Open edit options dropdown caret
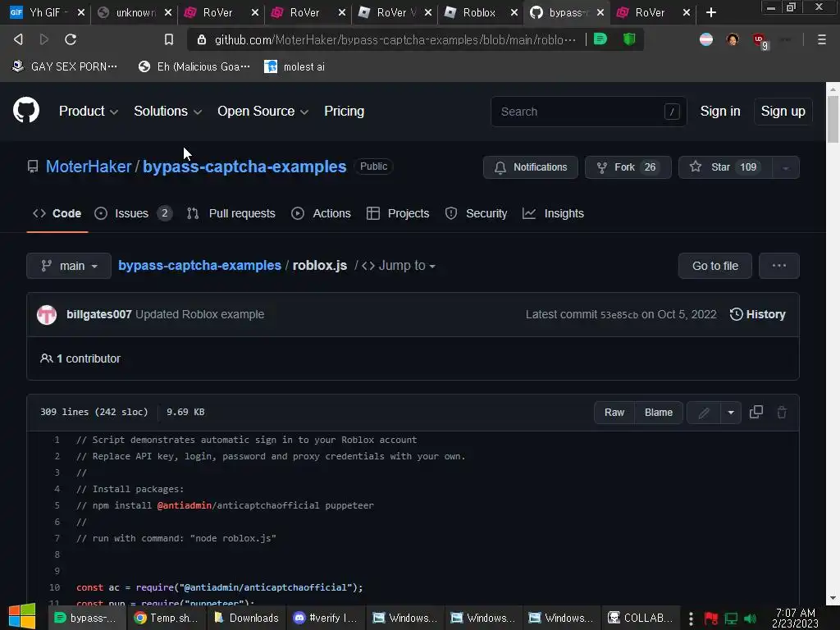840x630 pixels. [x=731, y=413]
